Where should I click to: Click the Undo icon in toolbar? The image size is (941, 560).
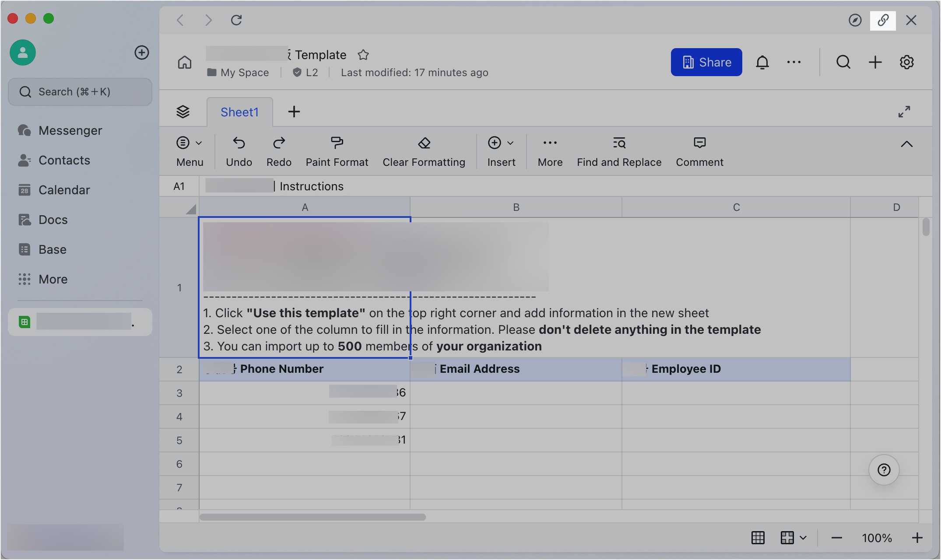239,143
